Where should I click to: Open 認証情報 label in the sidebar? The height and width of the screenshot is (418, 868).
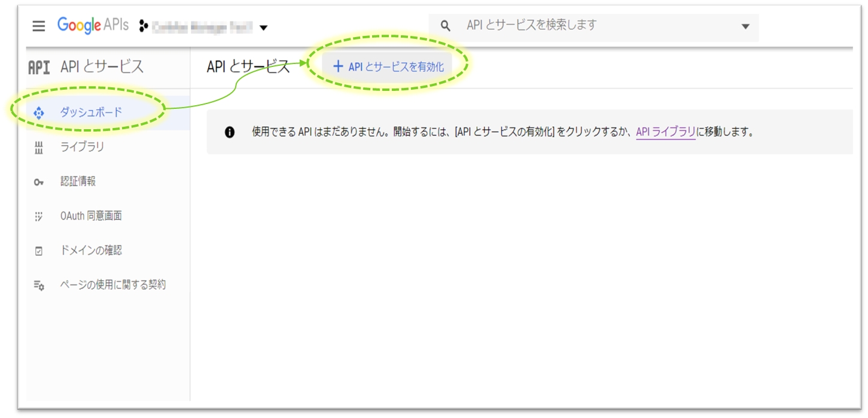(x=78, y=182)
